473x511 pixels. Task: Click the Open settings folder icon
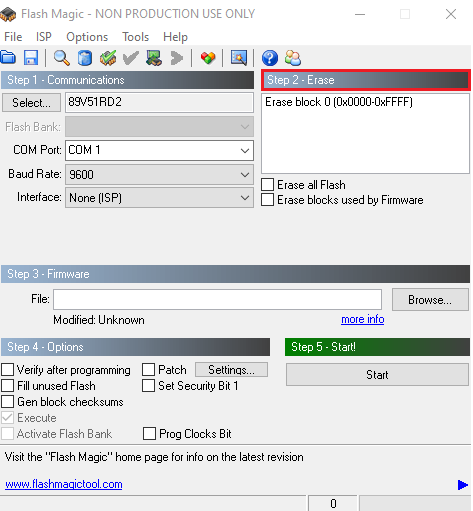8,58
